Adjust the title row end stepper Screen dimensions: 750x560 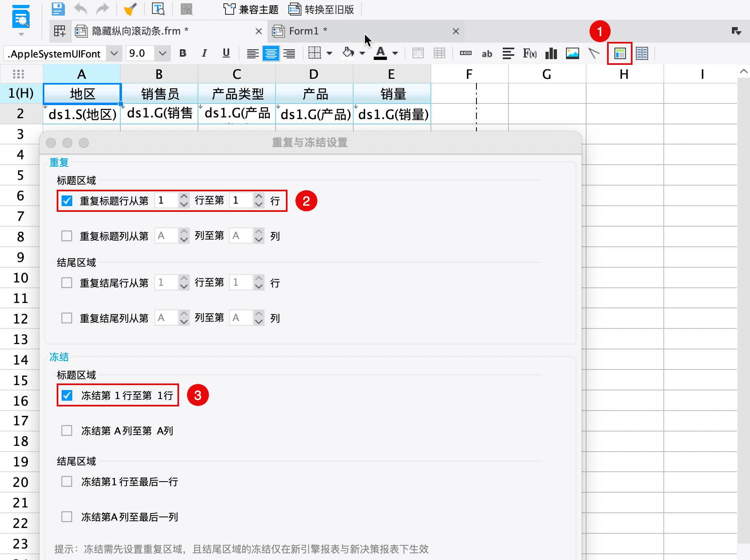click(259, 200)
